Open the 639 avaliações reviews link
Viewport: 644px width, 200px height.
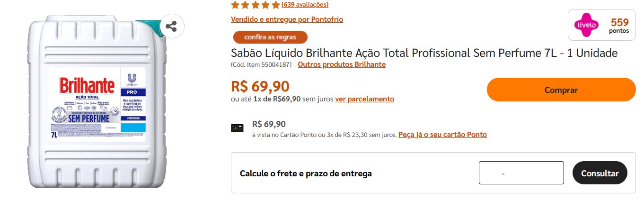[305, 5]
